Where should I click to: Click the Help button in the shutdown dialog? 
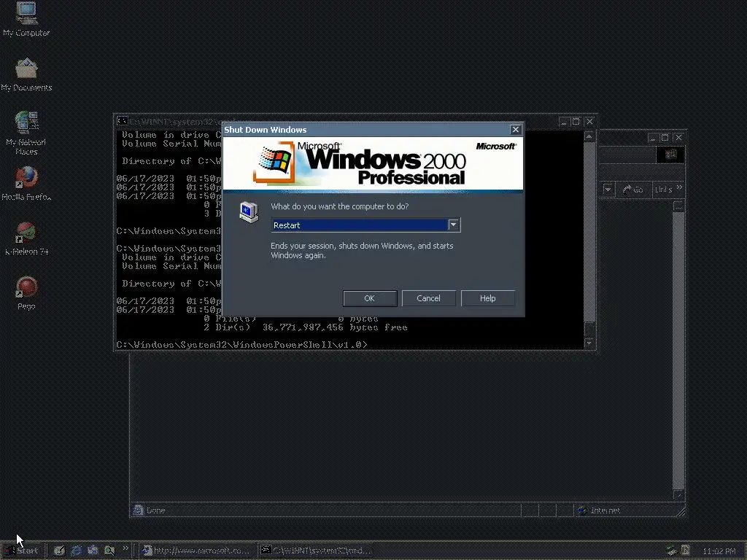[487, 298]
